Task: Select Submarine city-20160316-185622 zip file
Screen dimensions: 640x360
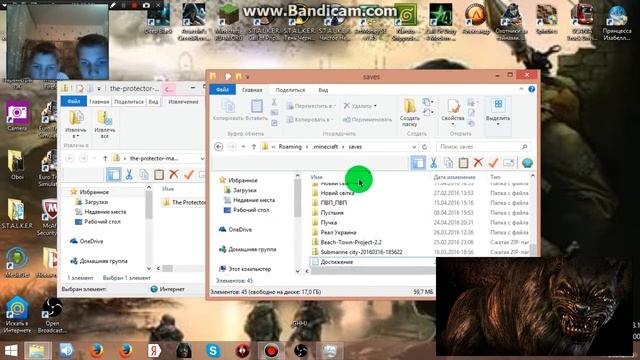Action: 361,252
